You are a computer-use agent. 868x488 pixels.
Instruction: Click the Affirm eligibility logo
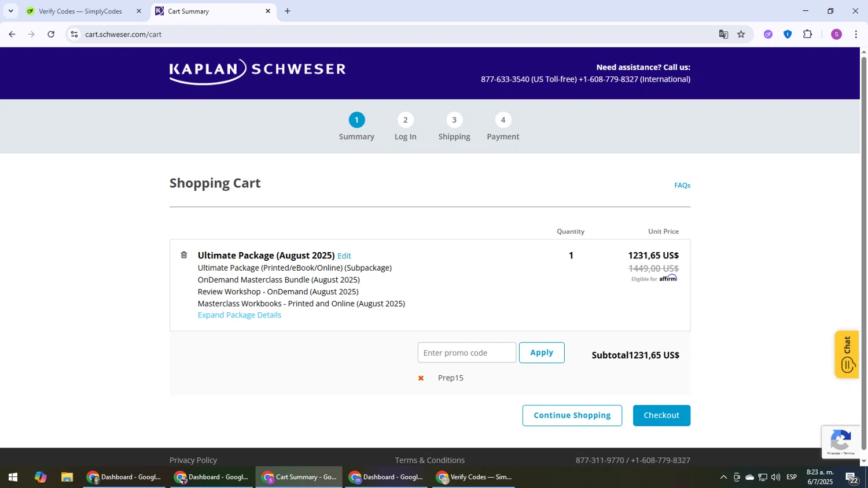click(668, 279)
